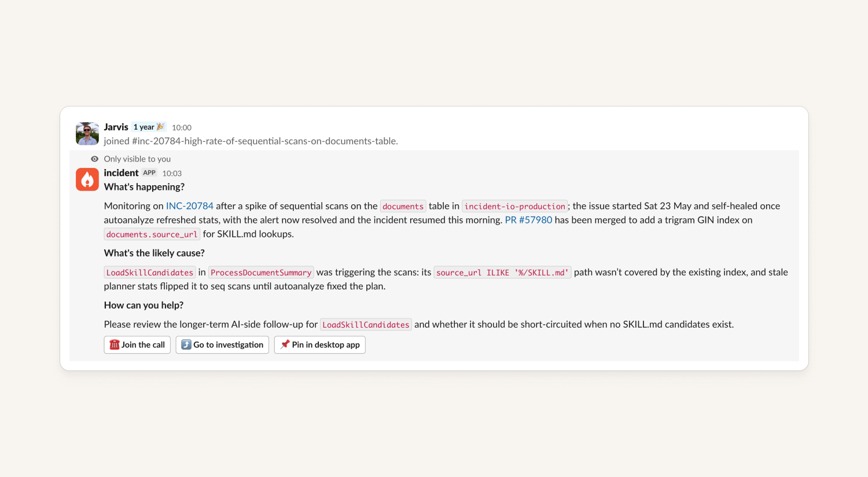Screen dimensions: 868x477
Task: Click the party emoji in the 1 year badge
Action: coord(161,127)
